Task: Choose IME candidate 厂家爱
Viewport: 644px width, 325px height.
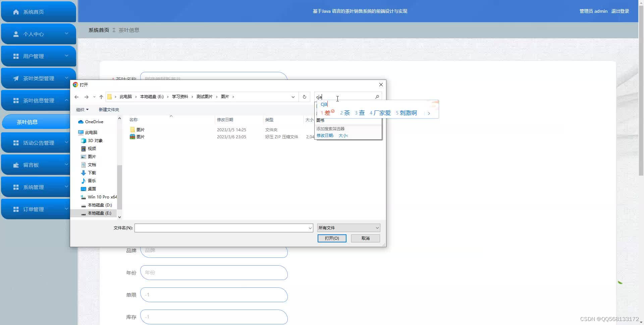Action: [380, 113]
